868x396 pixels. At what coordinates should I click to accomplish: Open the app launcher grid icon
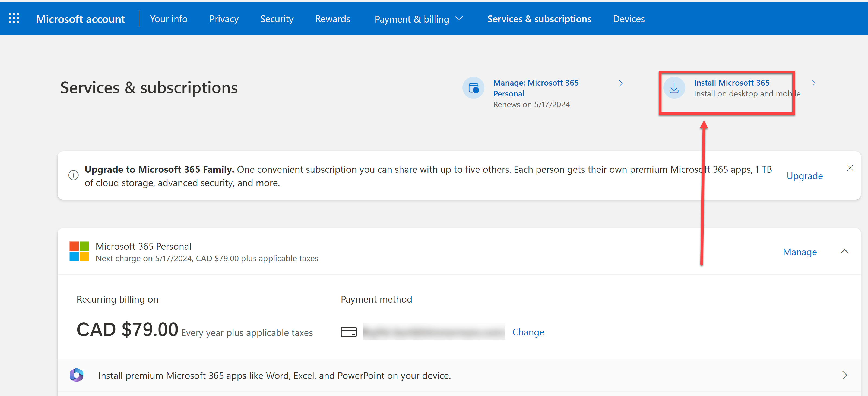(x=14, y=18)
